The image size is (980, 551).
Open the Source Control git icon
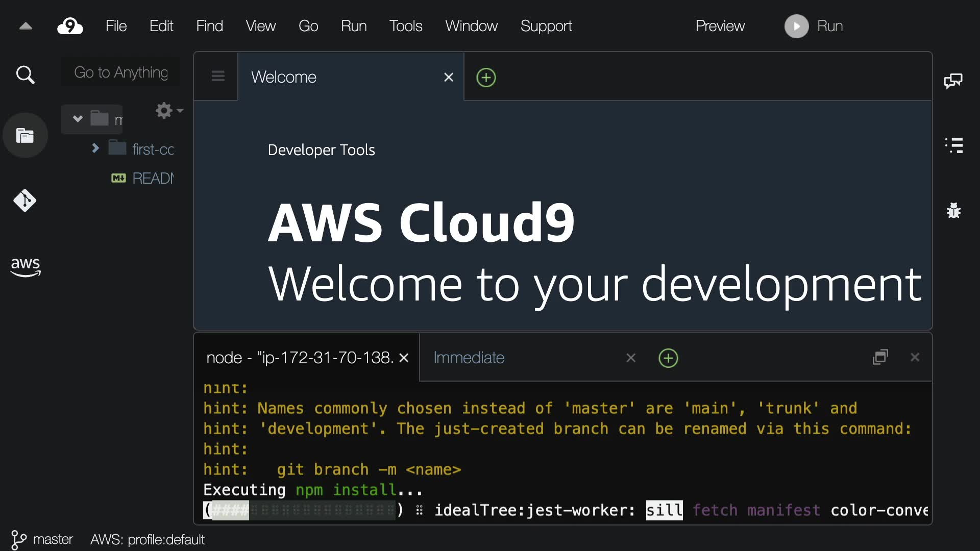25,201
